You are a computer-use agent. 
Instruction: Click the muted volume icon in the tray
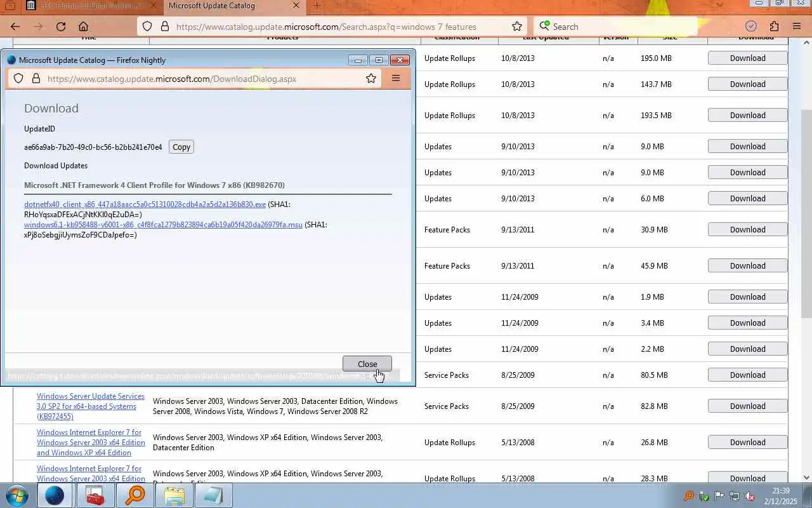pos(750,496)
